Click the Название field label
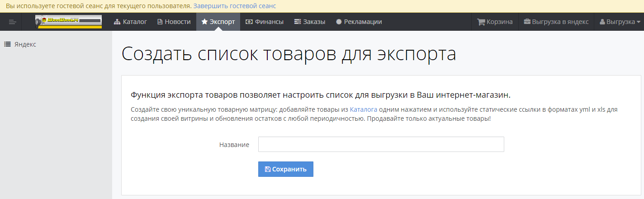Screen dimensions: 644x199 234,145
